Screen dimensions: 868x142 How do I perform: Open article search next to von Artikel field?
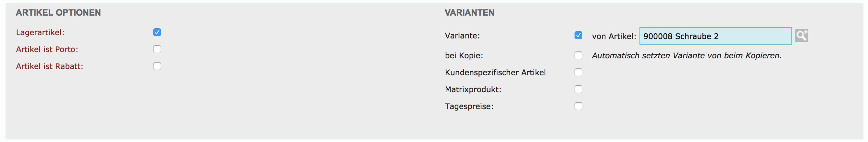click(x=801, y=35)
